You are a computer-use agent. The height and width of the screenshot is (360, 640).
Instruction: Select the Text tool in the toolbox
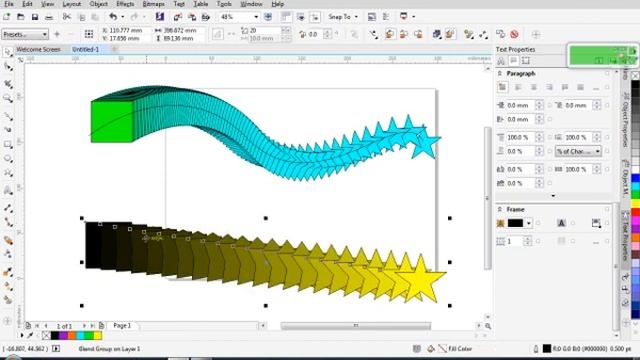[8, 191]
